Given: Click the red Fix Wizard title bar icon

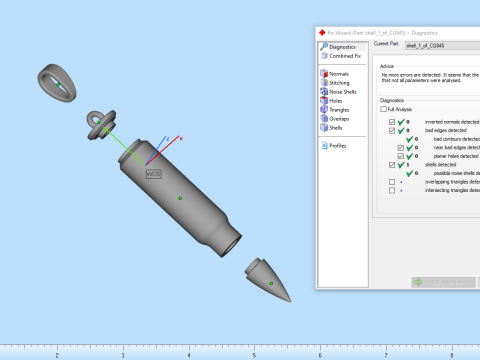Looking at the screenshot, I should 322,33.
